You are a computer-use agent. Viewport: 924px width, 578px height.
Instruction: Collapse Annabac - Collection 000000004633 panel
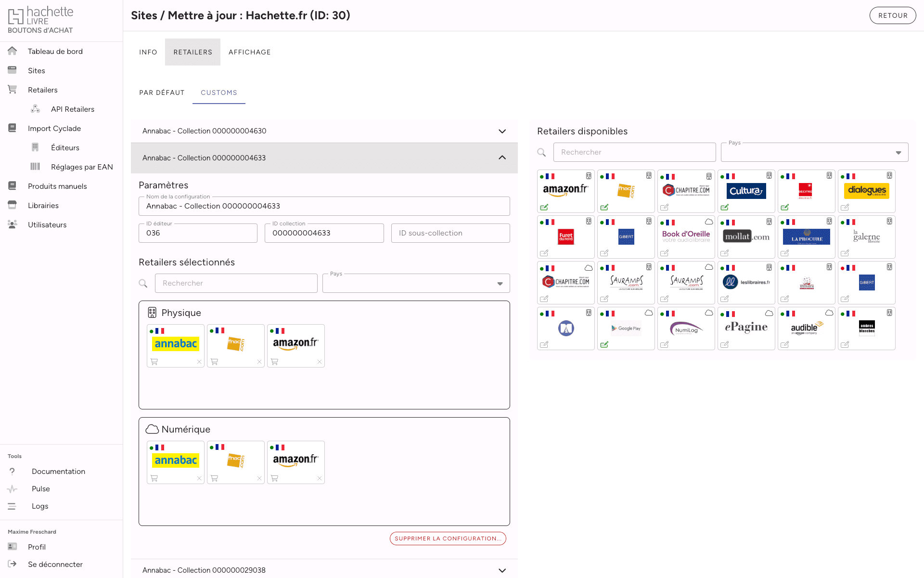click(x=324, y=158)
